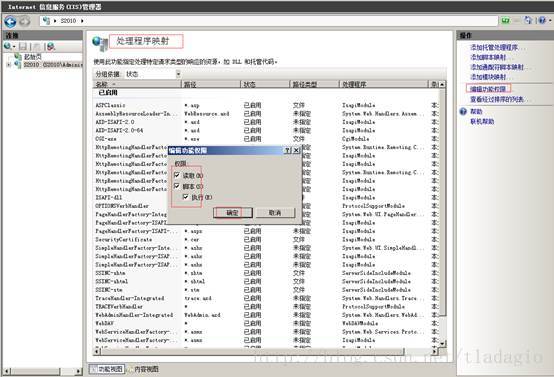Select the AXD-ISAPI-2.0 handler row
This screenshot has width=554, height=377.
coord(267,122)
